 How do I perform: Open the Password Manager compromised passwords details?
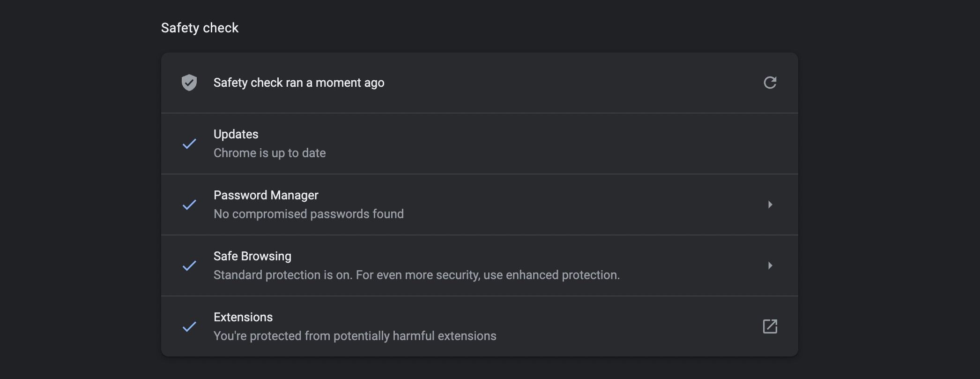771,205
